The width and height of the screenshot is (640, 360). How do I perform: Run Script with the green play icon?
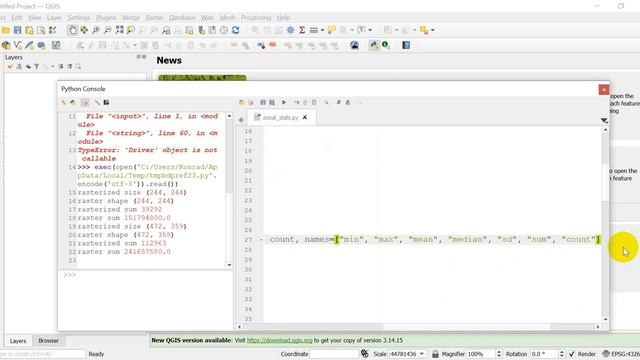[x=284, y=102]
